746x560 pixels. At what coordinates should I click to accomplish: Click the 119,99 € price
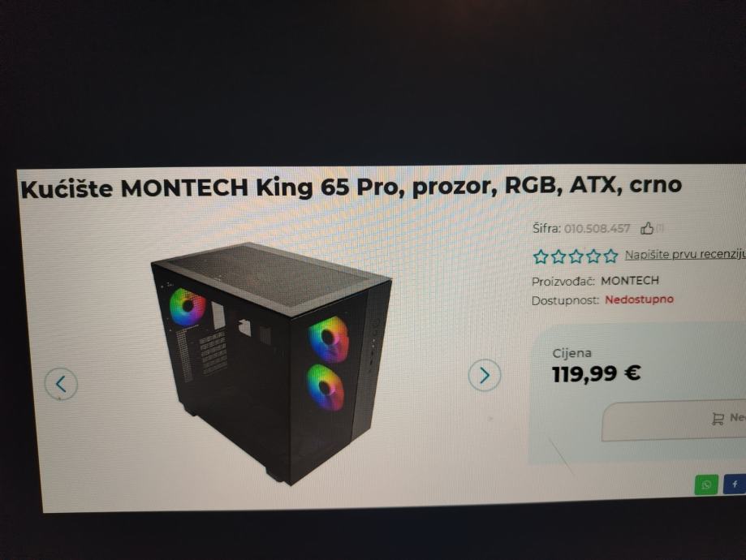coord(596,373)
